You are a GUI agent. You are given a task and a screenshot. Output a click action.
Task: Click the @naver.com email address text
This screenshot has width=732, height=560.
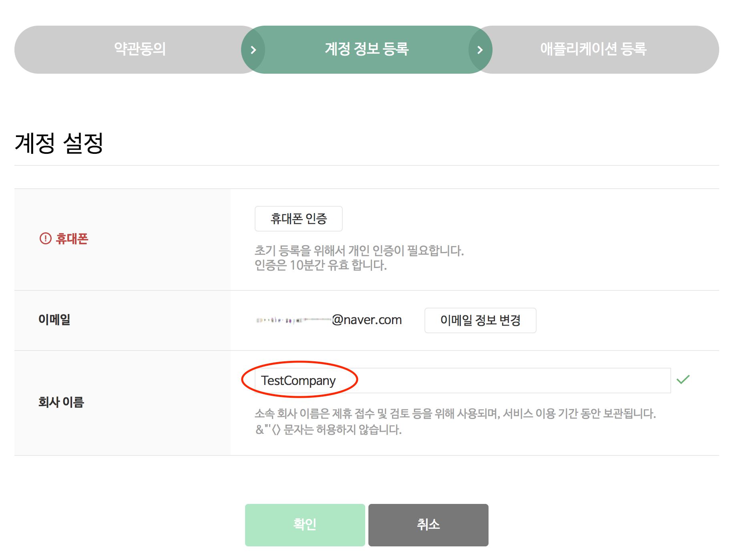pyautogui.click(x=366, y=320)
